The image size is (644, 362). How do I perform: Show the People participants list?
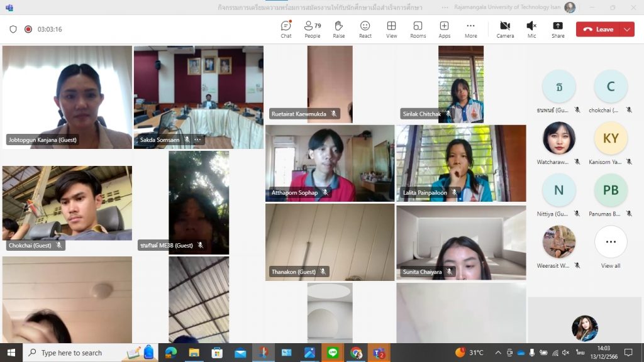pyautogui.click(x=312, y=29)
